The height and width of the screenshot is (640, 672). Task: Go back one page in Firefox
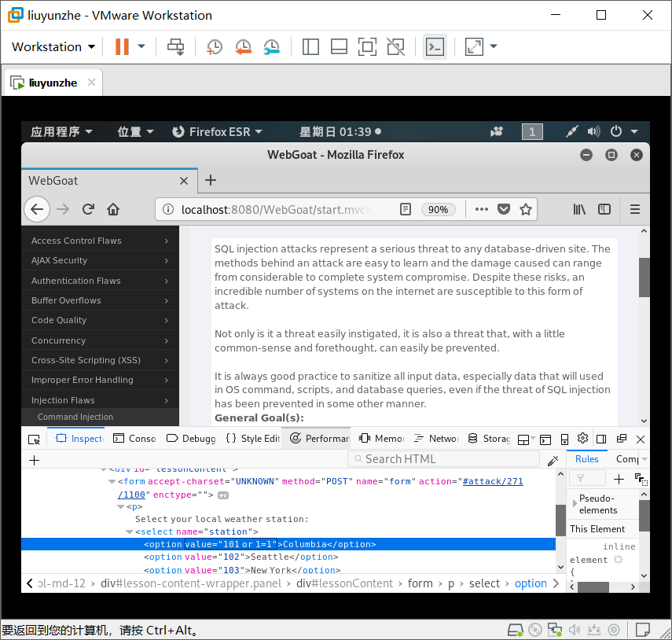point(37,209)
